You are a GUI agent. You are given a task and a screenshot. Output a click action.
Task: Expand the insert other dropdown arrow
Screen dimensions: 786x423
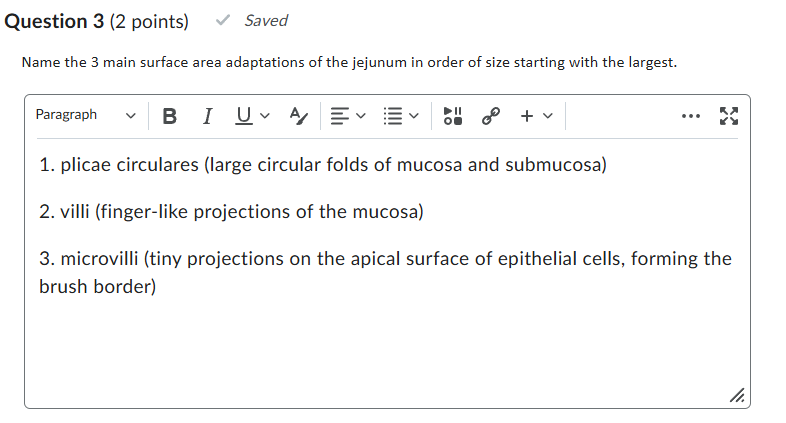[548, 116]
